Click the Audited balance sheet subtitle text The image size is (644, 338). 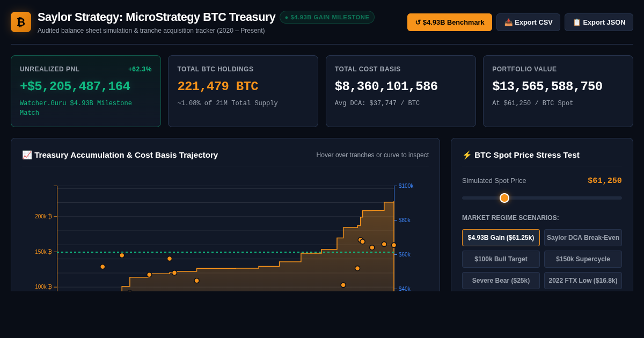click(x=151, y=31)
